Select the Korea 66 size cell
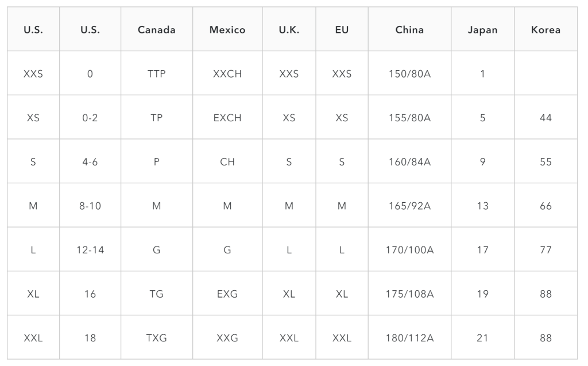Screen dimensions: 588x366 [546, 206]
